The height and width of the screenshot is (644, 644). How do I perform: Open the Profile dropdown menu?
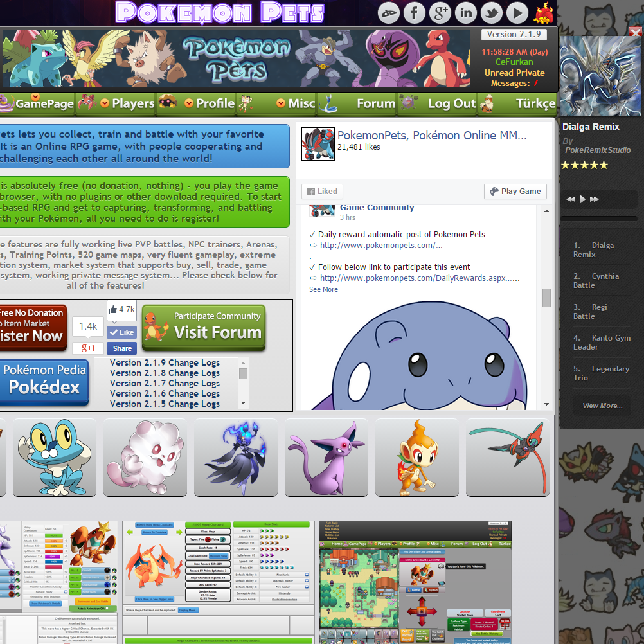197,103
